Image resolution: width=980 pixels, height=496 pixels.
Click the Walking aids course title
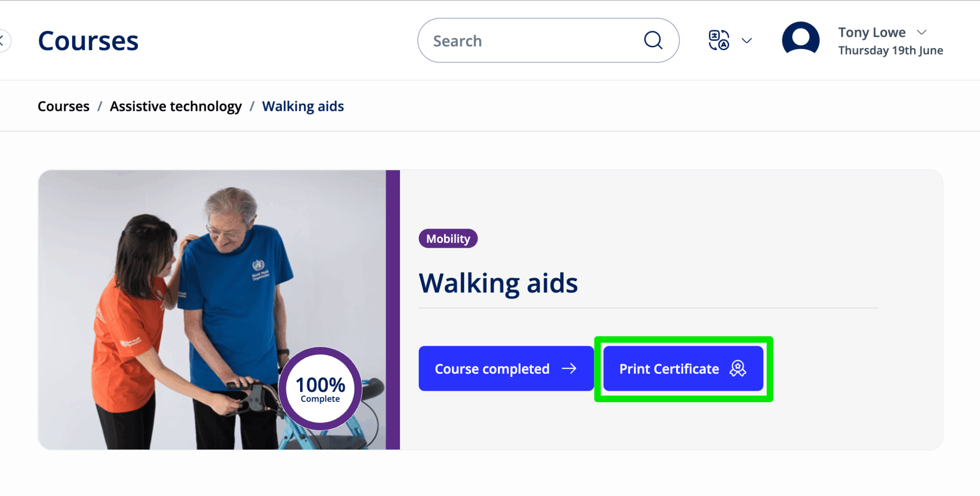click(498, 282)
